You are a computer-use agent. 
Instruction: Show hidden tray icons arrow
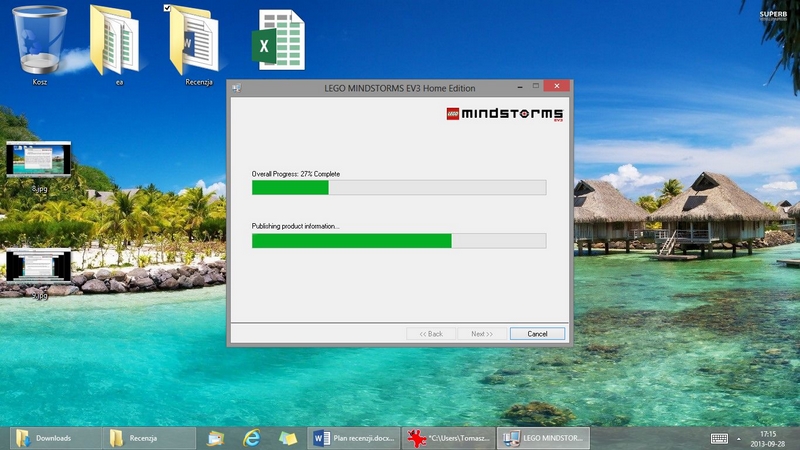point(738,439)
